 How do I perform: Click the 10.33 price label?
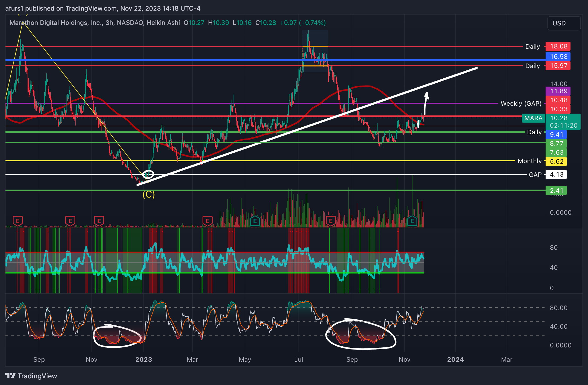click(558, 109)
